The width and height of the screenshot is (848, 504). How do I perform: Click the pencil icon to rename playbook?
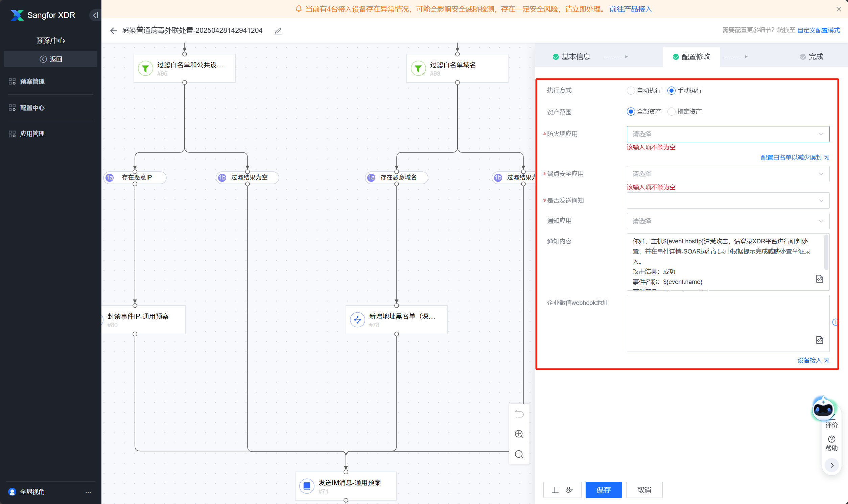pyautogui.click(x=278, y=31)
